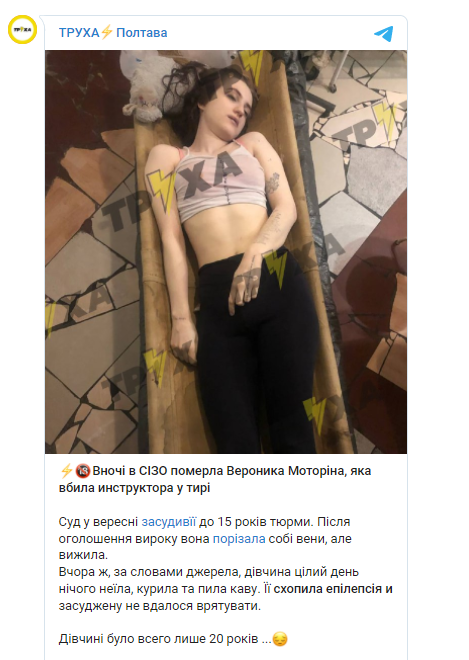Click the bold text 'схопила епілепсія и'
Screen dimensions: 469x660
333,589
